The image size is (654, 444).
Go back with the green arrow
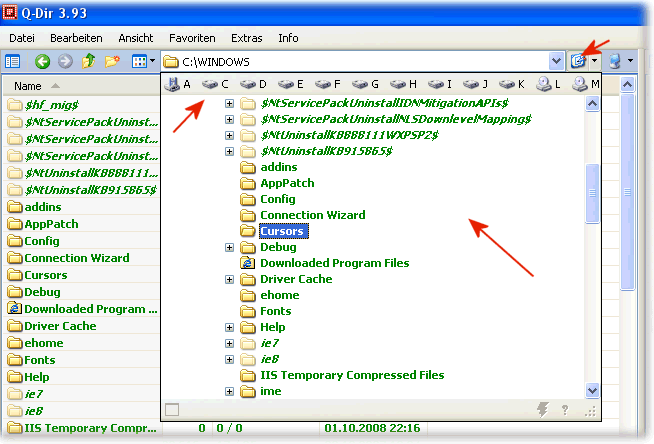coord(42,62)
